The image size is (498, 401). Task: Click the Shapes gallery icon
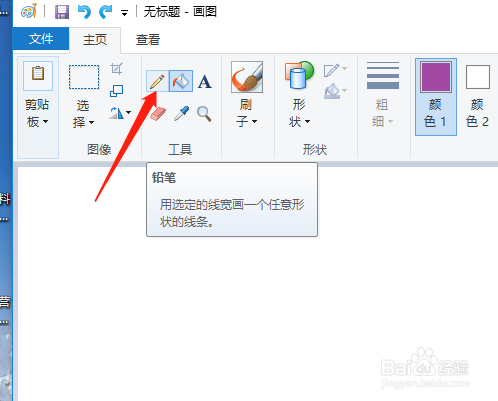tap(299, 75)
